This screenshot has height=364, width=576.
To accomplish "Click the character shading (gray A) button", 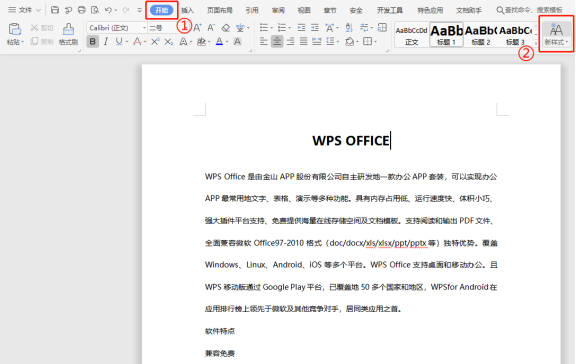I will coord(237,42).
